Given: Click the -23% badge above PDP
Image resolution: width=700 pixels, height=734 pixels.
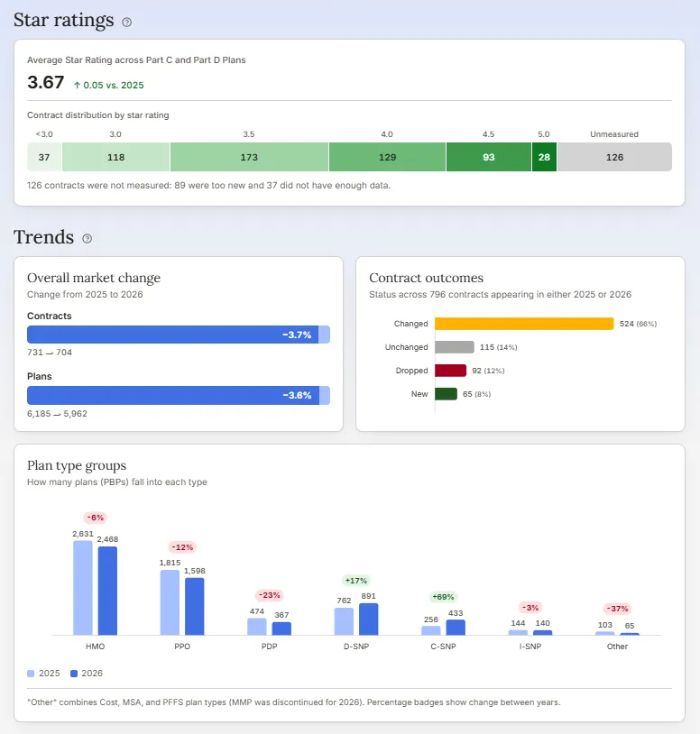Looking at the screenshot, I should 269,595.
